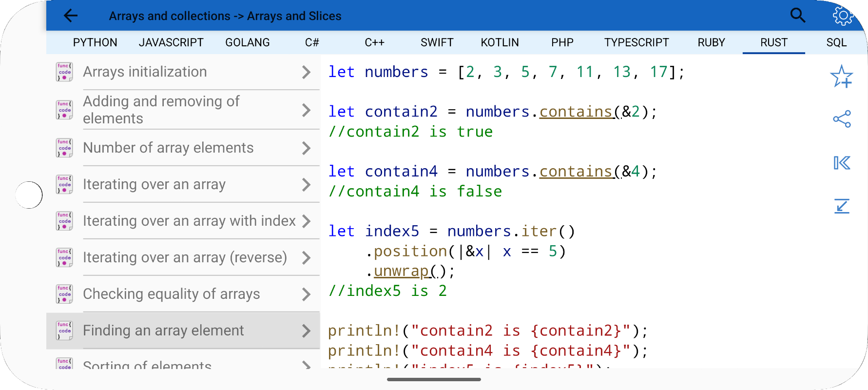Expand Iterating over an array (reverse) chevron

[x=306, y=257]
